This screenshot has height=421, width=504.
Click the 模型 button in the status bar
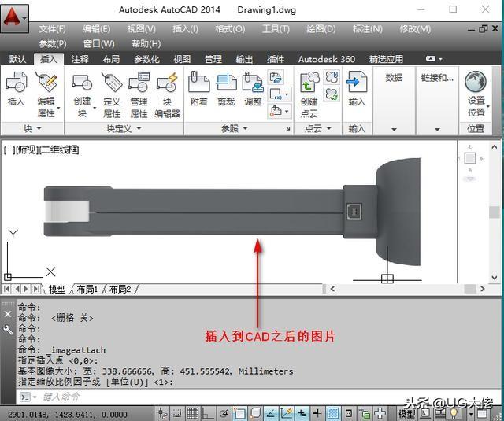click(x=407, y=414)
